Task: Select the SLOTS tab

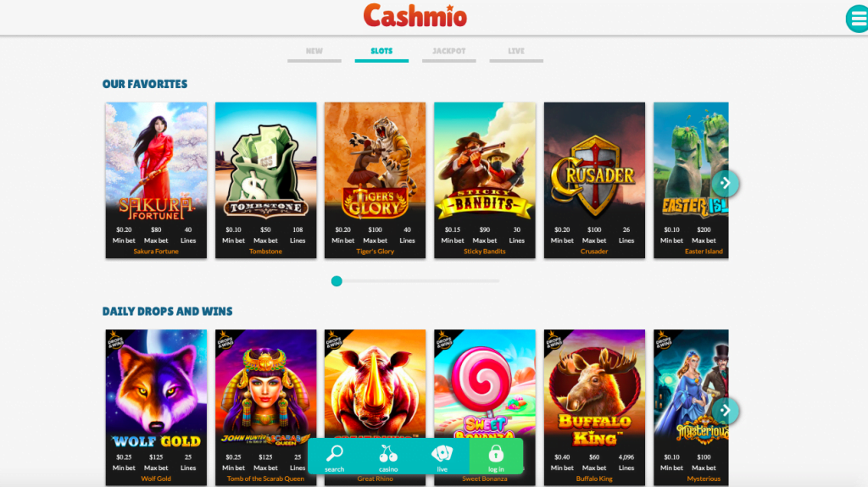Action: point(381,53)
